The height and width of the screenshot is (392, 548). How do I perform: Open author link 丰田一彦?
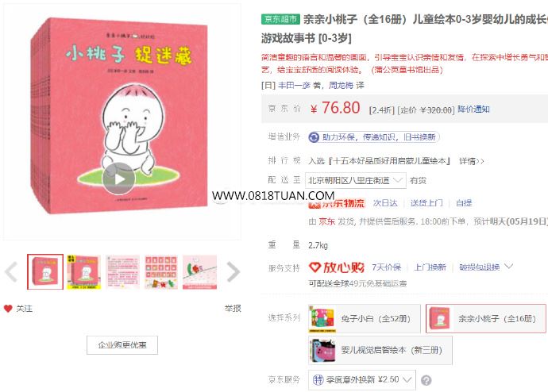point(294,85)
